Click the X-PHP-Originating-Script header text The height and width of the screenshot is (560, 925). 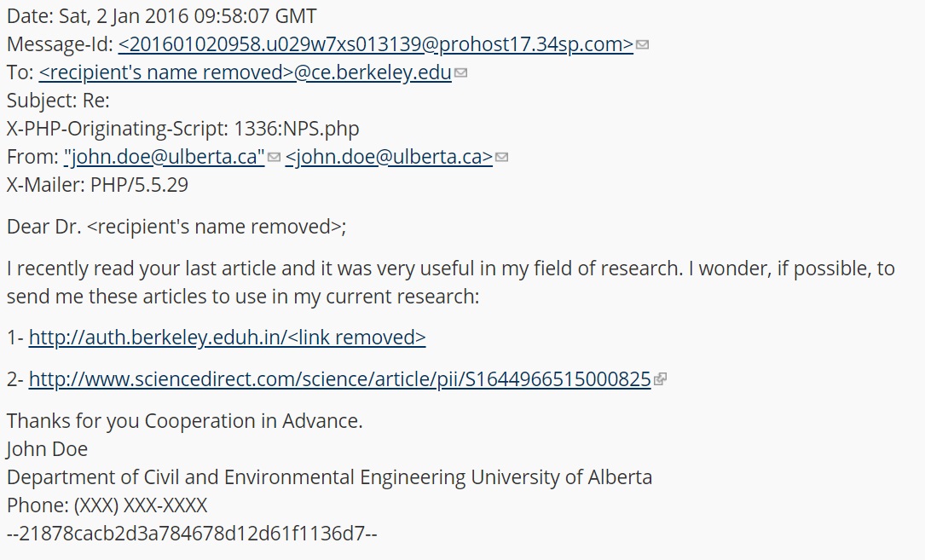[182, 129]
